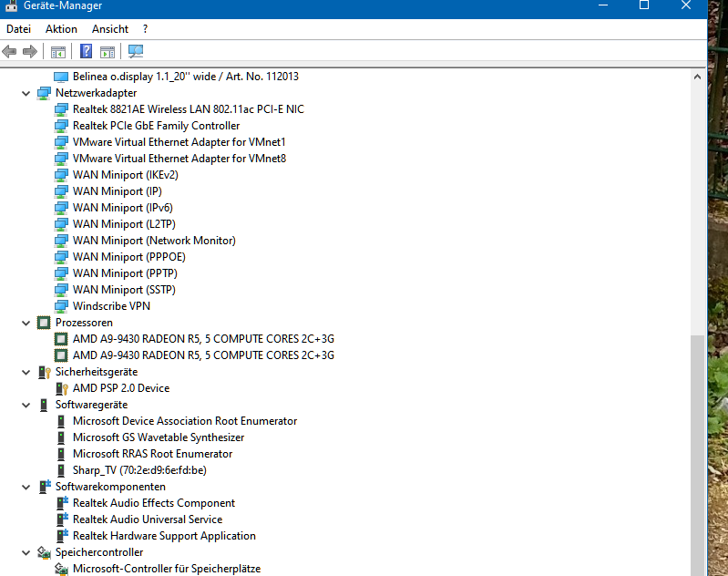This screenshot has height=576, width=728.
Task: Click the Softwarekomponenten category icon
Action: [45, 487]
